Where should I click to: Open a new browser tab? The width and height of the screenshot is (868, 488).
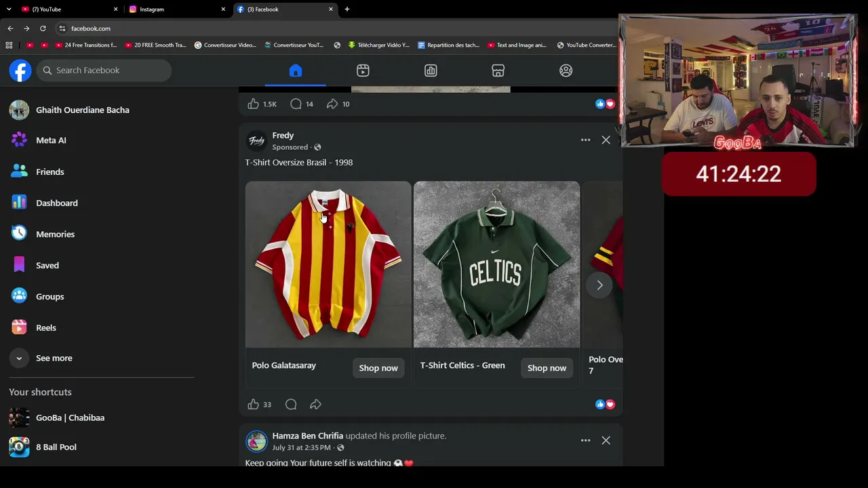click(x=347, y=9)
